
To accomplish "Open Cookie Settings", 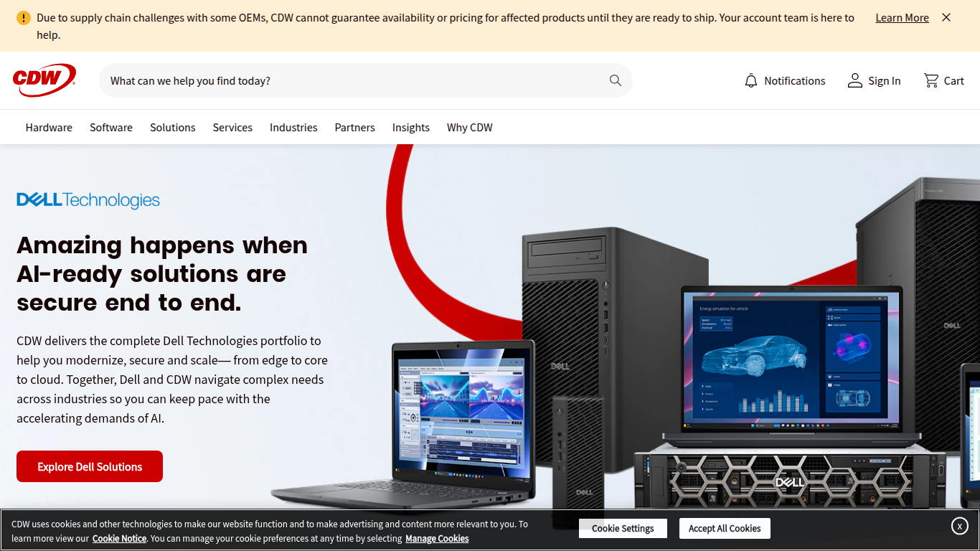I will click(623, 528).
